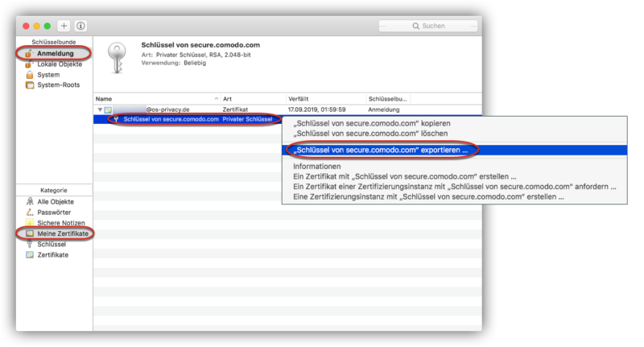Click the Zertifikate icon in sidebar
Screen dimensions: 644x347
[30, 254]
